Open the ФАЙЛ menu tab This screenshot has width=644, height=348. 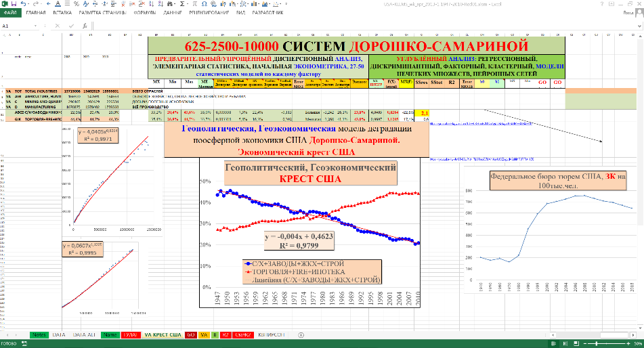pyautogui.click(x=11, y=13)
